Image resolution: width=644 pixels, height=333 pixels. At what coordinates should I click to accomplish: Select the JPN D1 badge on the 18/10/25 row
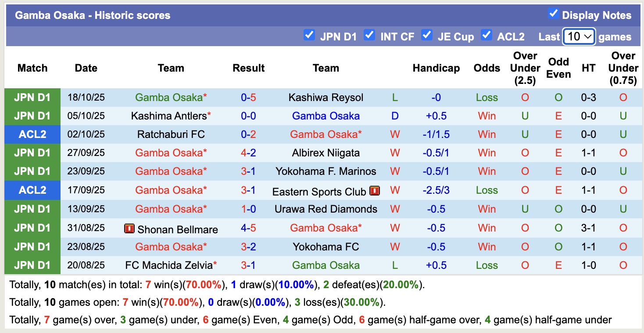click(x=32, y=98)
